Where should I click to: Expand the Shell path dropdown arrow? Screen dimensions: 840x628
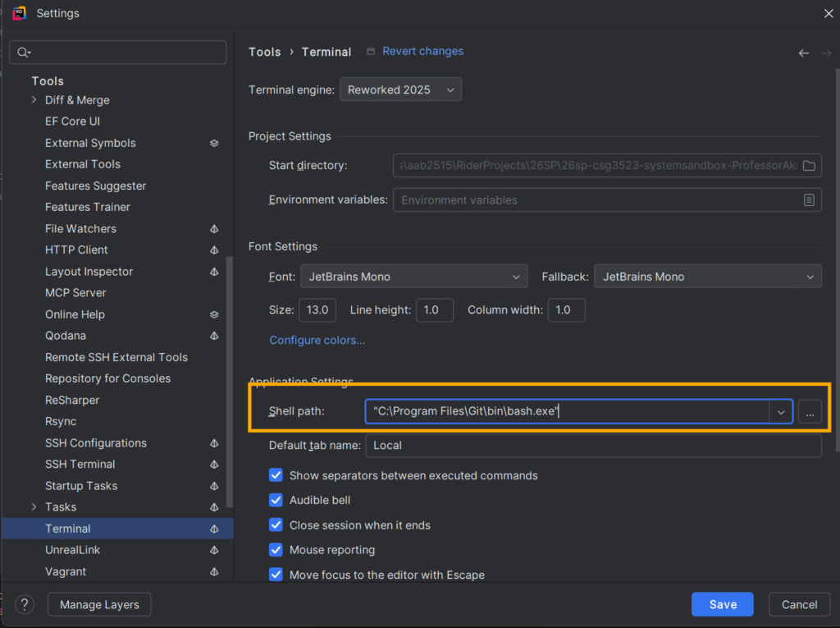click(x=781, y=412)
